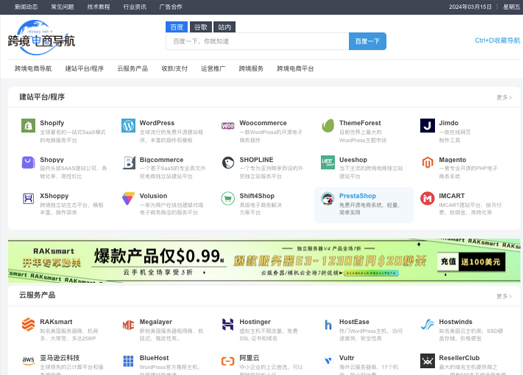The width and height of the screenshot is (523, 375).
Task: Open the 运营推广 nav menu item
Action: [x=213, y=69]
